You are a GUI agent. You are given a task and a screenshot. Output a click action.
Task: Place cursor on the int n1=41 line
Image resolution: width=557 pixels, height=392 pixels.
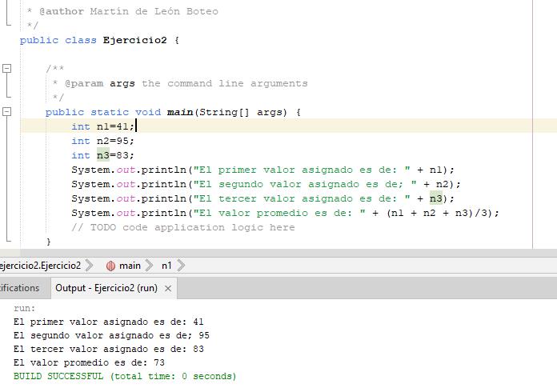tap(102, 126)
